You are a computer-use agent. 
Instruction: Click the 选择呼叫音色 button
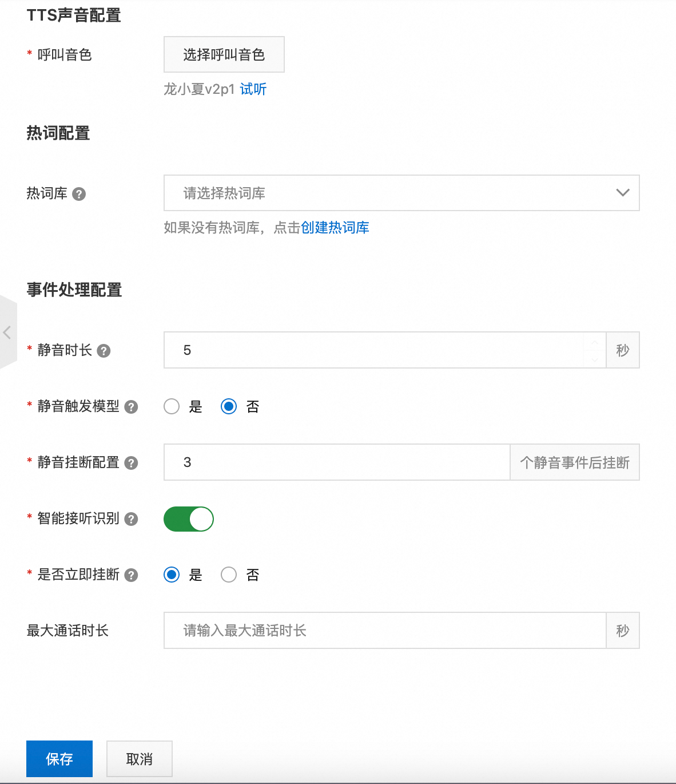pos(224,54)
